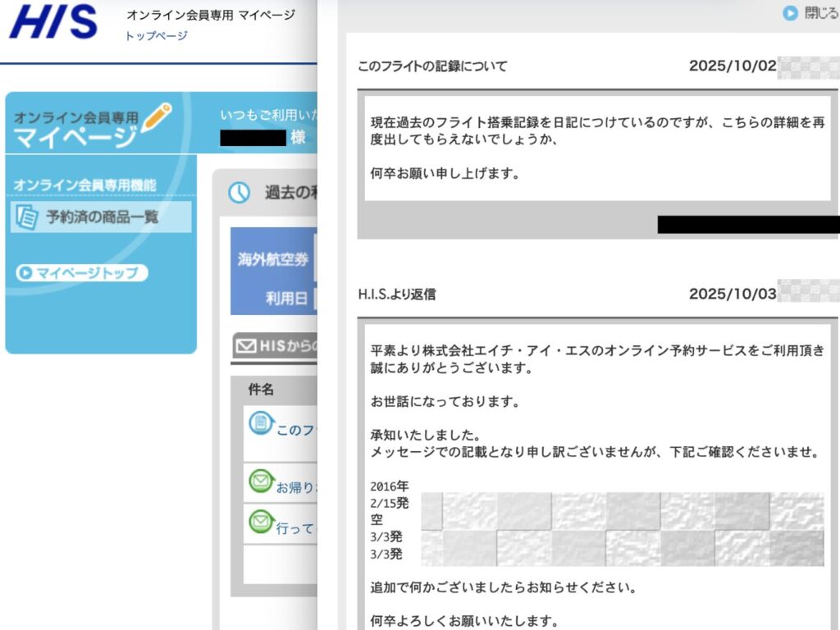Image resolution: width=840 pixels, height=630 pixels.
Task: Click the HIS logo
Action: click(53, 22)
